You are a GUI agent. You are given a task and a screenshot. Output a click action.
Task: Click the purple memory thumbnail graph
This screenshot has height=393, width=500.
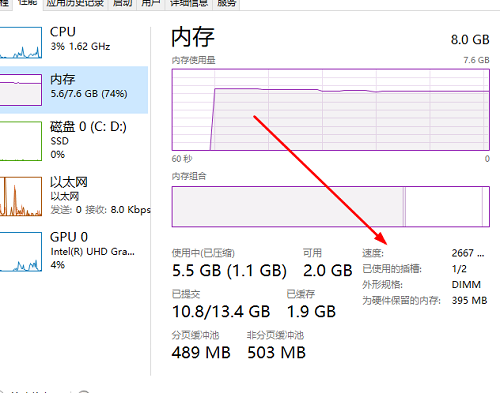click(x=21, y=90)
